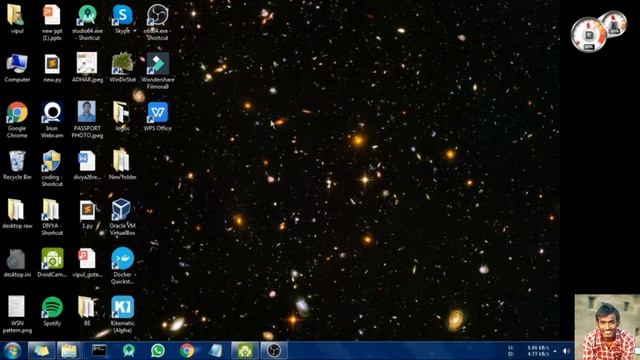Switch to DroidCam in the taskbar

coord(245,351)
